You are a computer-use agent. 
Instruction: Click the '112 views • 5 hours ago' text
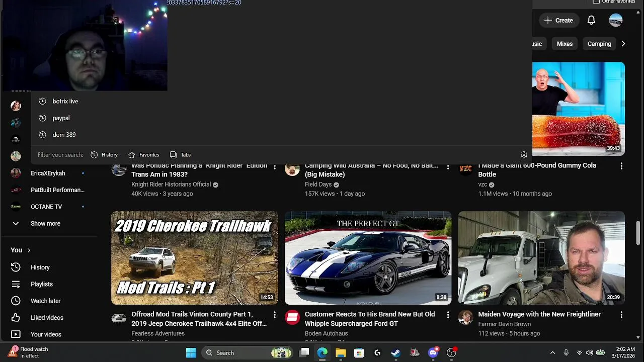click(x=509, y=333)
